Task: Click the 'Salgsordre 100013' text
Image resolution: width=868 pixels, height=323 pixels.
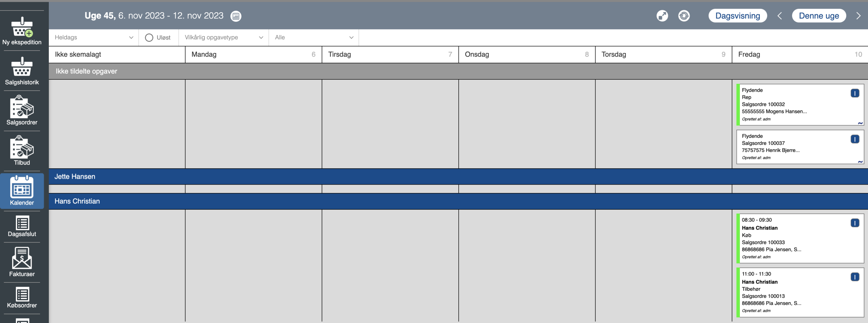Action: 763,296
